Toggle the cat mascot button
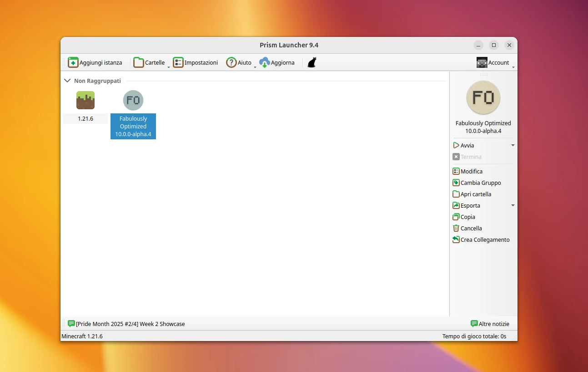Image resolution: width=588 pixels, height=372 pixels. pos(311,62)
